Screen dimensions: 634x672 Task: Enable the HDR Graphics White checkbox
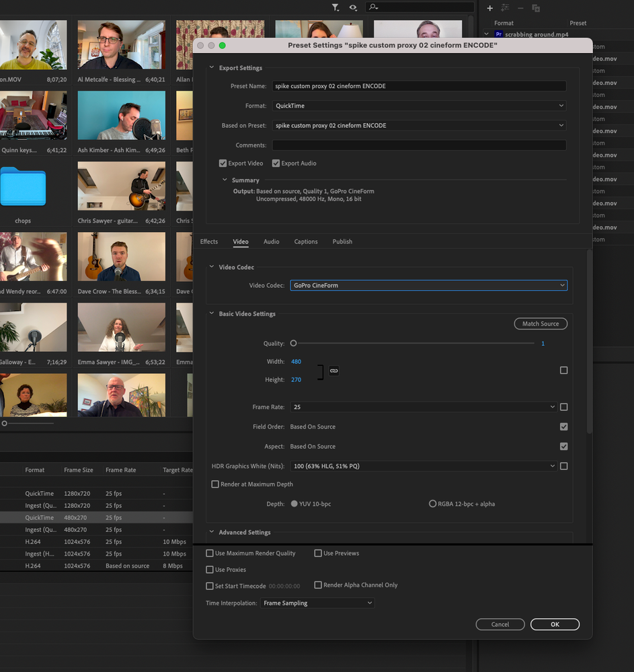coord(564,466)
